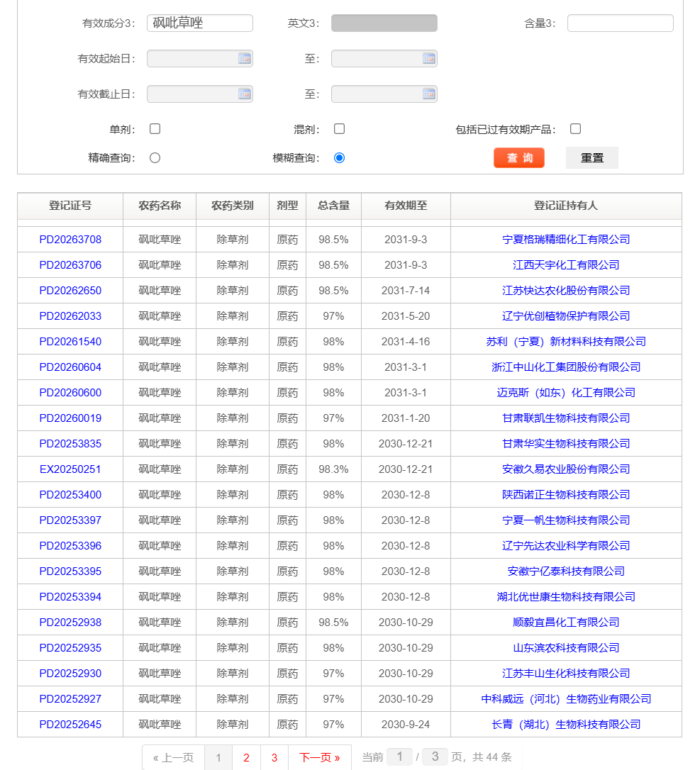This screenshot has height=770, width=700.
Task: Open registration PD20262033
Action: coord(70,316)
